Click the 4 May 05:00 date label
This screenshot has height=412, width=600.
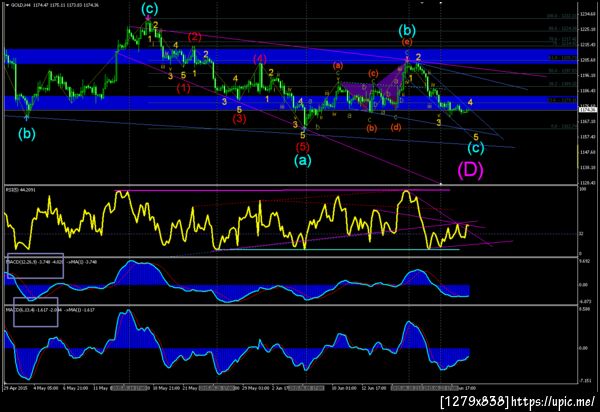click(46, 388)
